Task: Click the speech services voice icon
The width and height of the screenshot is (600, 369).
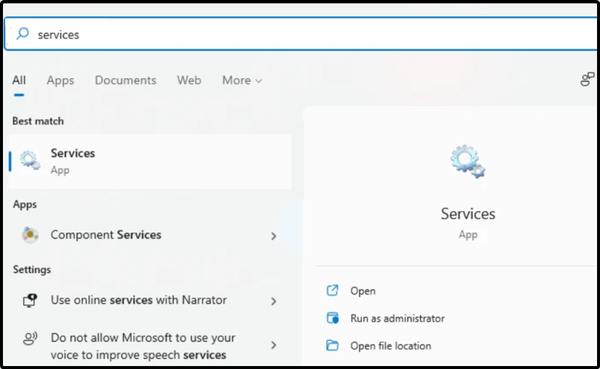Action: click(x=30, y=338)
